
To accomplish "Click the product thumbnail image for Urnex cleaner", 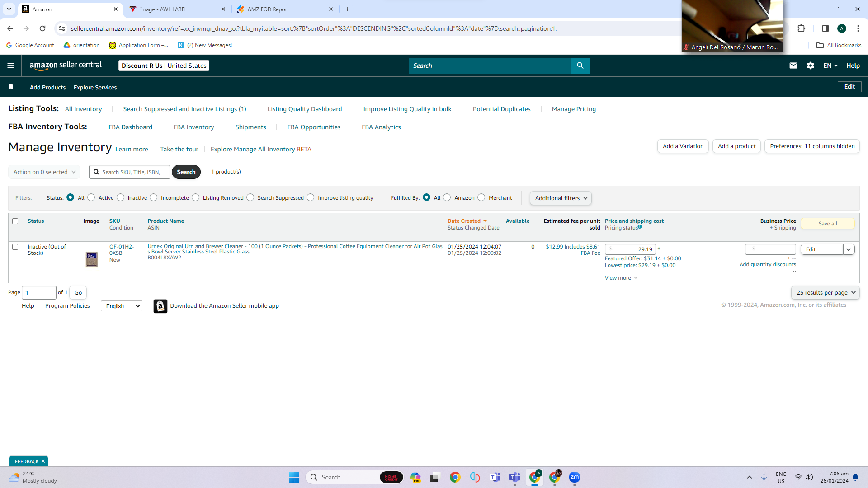I will tap(92, 260).
